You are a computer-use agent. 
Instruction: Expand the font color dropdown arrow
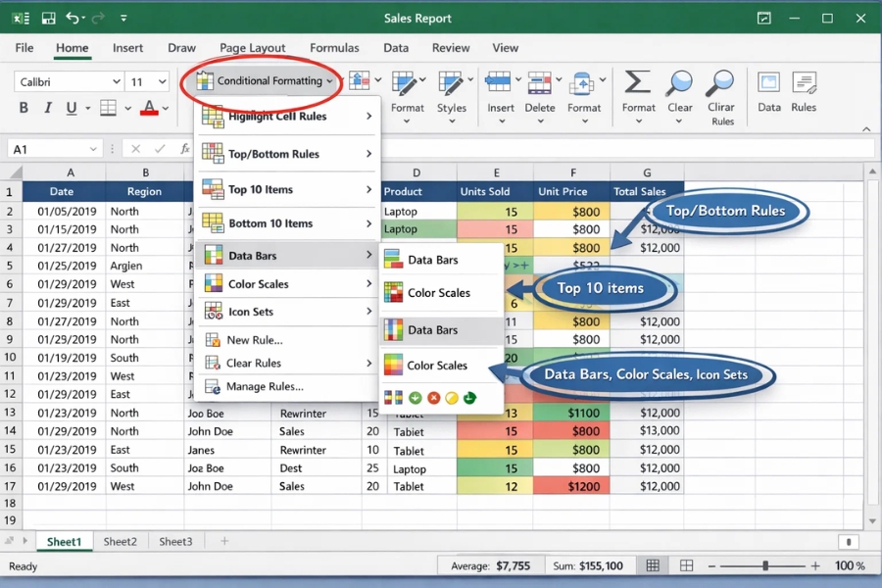[x=167, y=109]
